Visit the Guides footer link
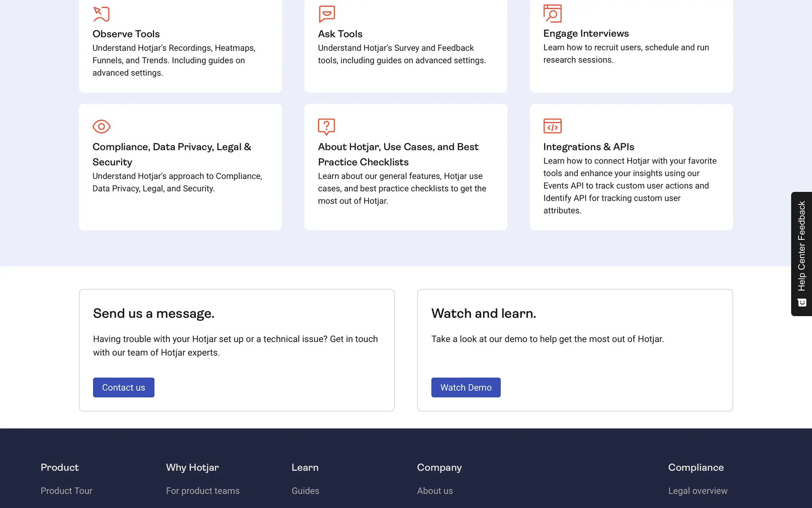812x508 pixels. tap(305, 491)
